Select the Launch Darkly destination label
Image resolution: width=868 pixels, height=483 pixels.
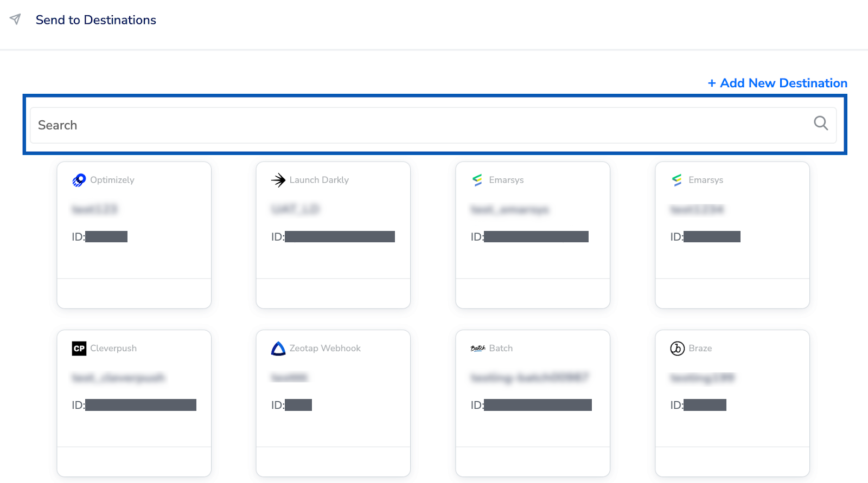pos(319,180)
